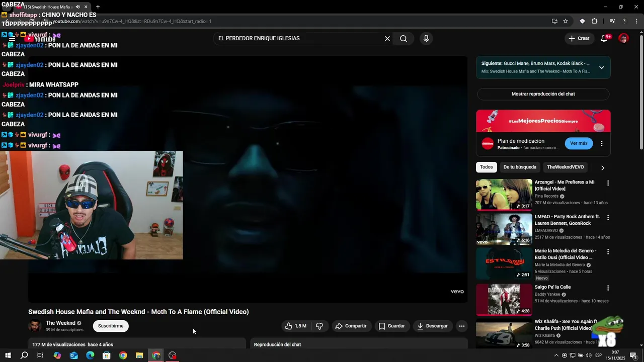This screenshot has height=362, width=644.
Task: Dislike the video with thumbs-down icon
Action: pos(319,326)
